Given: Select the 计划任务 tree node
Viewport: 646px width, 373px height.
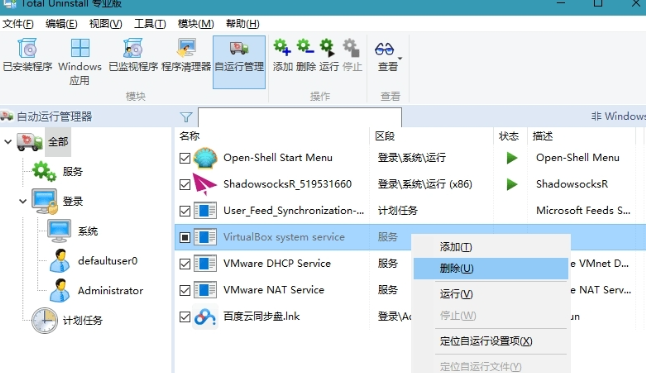Looking at the screenshot, I should pos(82,320).
